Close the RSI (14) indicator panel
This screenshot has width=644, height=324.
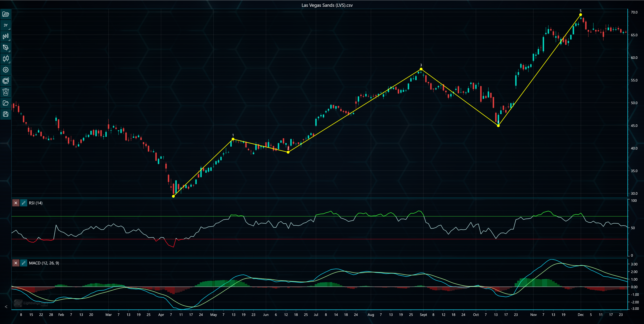[16, 203]
